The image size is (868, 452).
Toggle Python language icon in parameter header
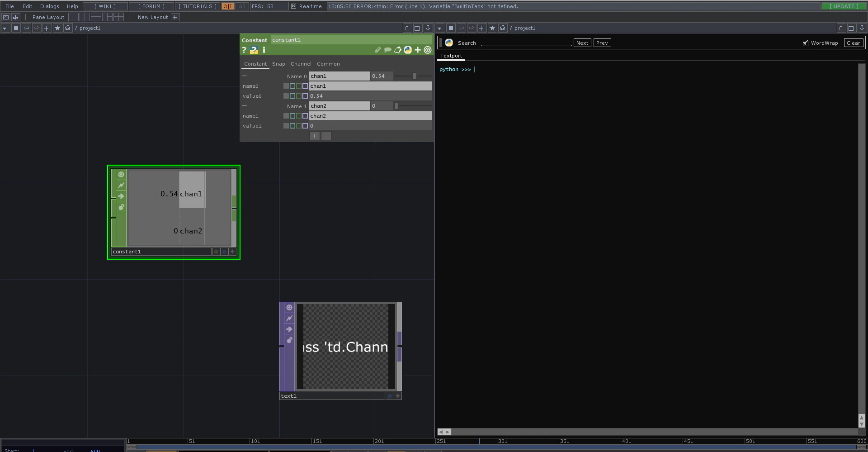(x=408, y=50)
